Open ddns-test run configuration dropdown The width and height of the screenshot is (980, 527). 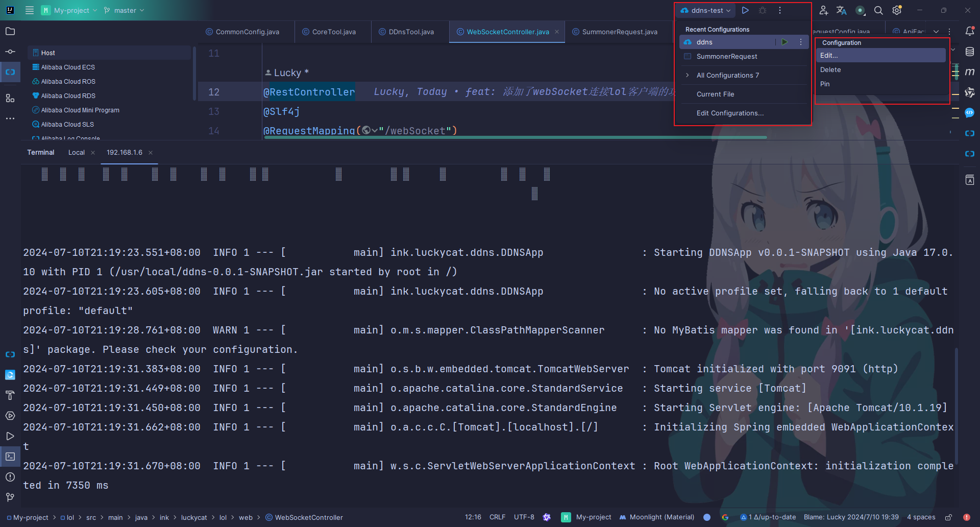(x=706, y=10)
